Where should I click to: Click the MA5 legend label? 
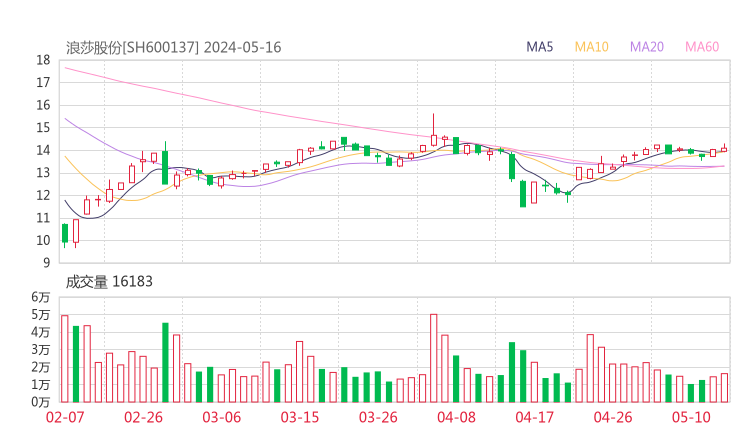coord(539,47)
